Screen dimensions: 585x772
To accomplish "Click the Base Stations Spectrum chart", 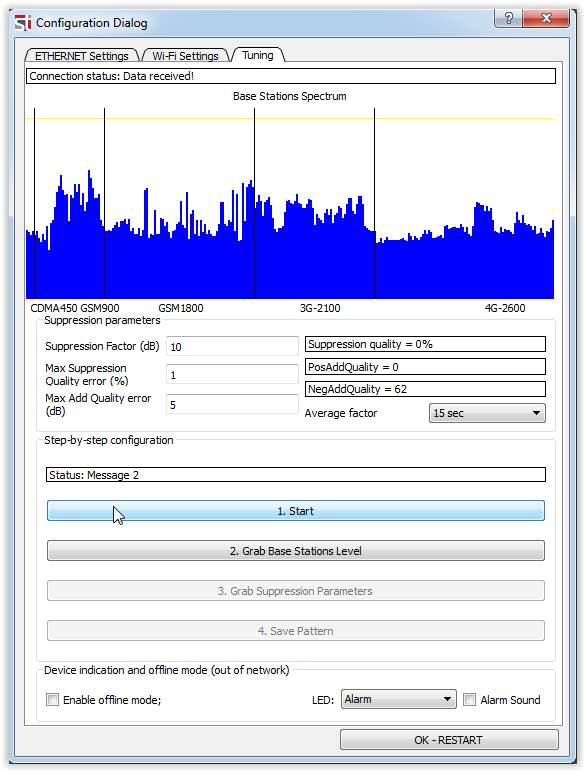I will tap(290, 203).
